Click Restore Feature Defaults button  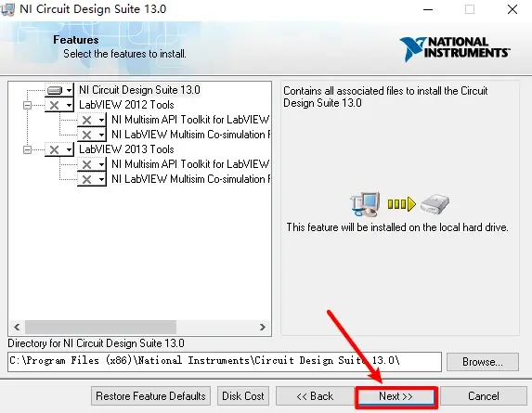pyautogui.click(x=150, y=396)
